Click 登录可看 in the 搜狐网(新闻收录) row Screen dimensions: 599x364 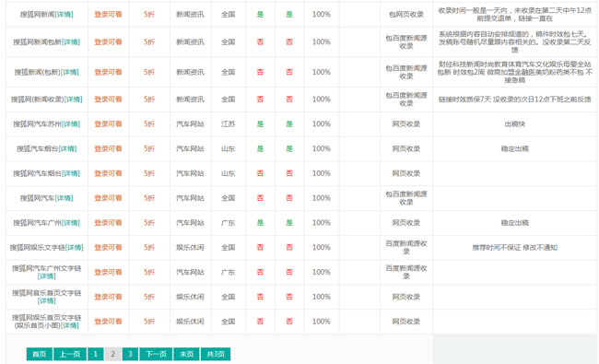coord(108,100)
